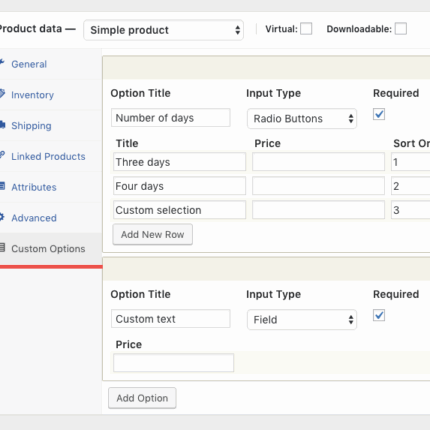Open the Linked Products tab

[x=48, y=156]
